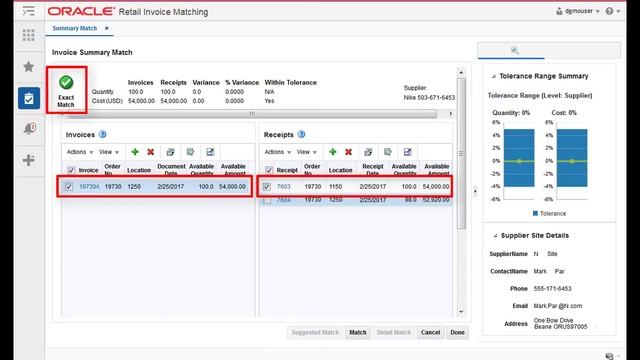Click the Mark.Par@N.com email text
This screenshot has width=640, height=360.
point(558,306)
